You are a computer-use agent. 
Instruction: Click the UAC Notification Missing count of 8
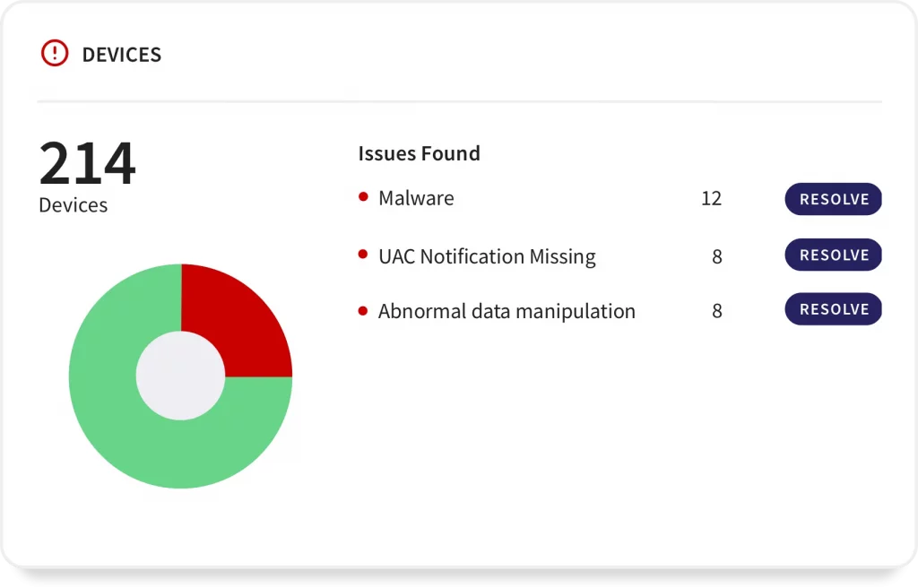pos(716,256)
